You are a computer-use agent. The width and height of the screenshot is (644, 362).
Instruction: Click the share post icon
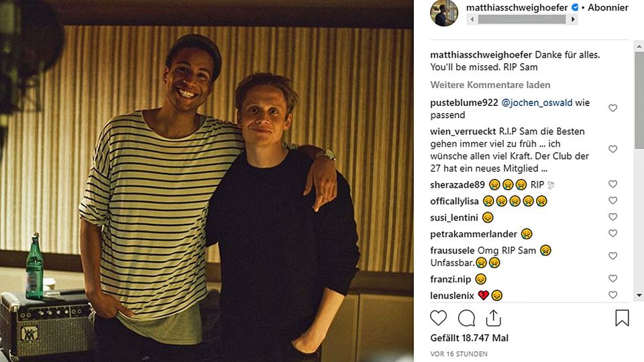493,318
